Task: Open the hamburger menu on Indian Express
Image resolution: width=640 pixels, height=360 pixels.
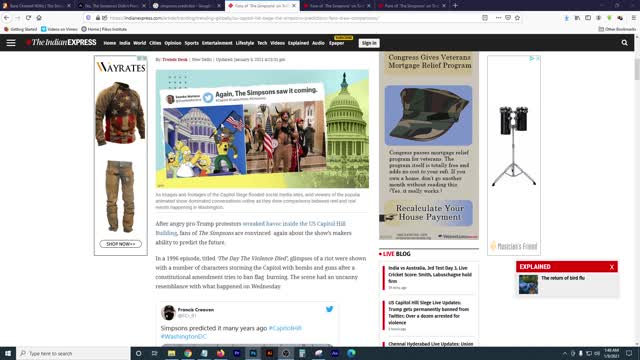Action: click(11, 43)
